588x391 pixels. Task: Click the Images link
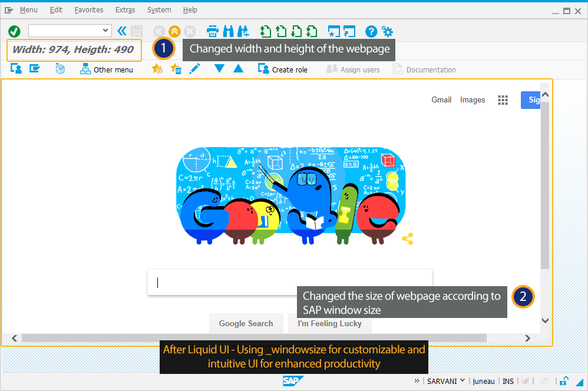pyautogui.click(x=473, y=100)
